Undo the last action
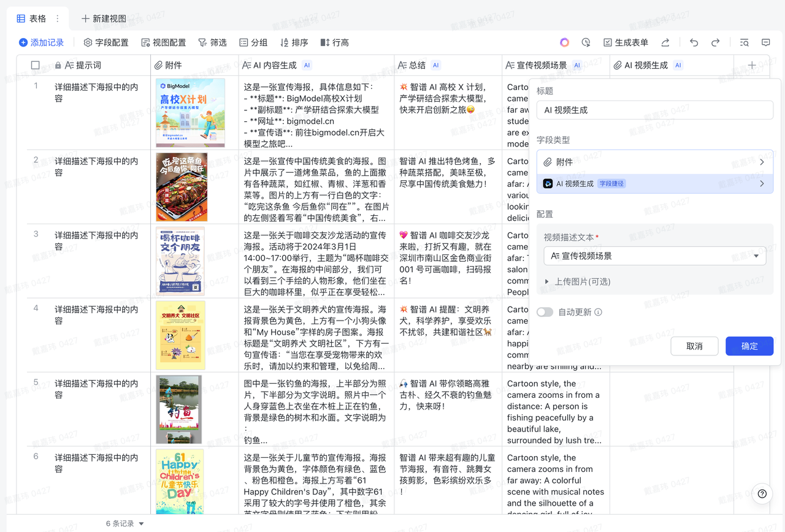785x532 pixels. point(694,42)
